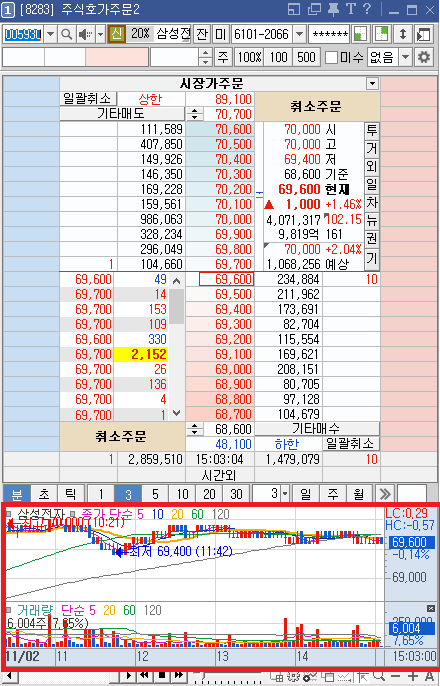The width and height of the screenshot is (440, 686).
Task: Click the account password field
Action: tap(329, 34)
